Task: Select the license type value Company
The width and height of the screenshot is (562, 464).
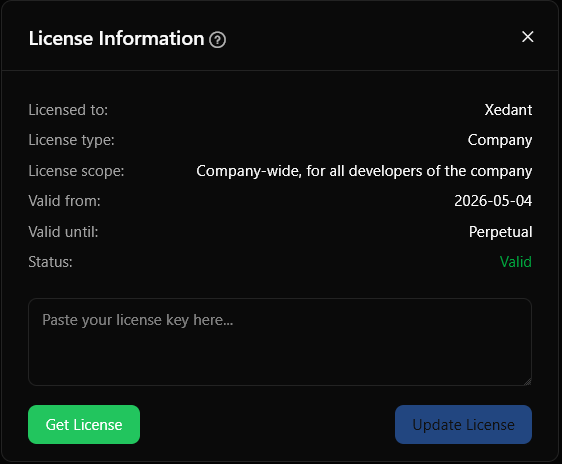Action: click(500, 140)
